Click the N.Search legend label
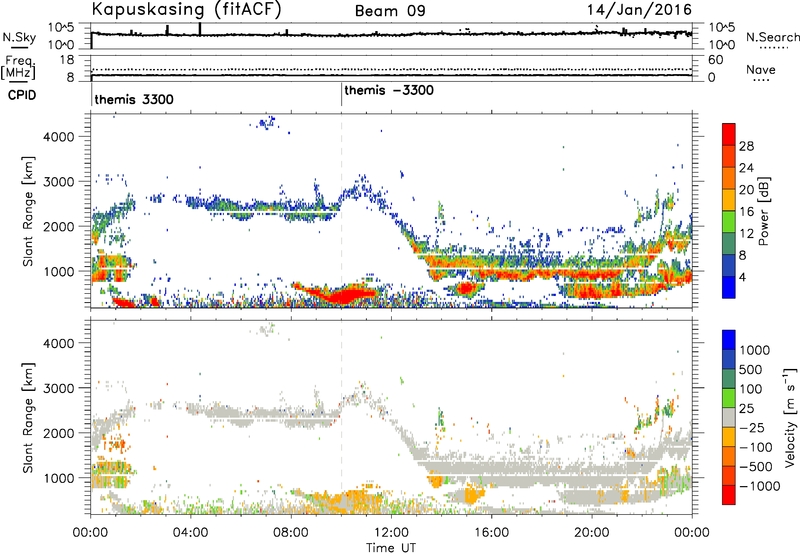The width and height of the screenshot is (800, 554). click(x=773, y=37)
